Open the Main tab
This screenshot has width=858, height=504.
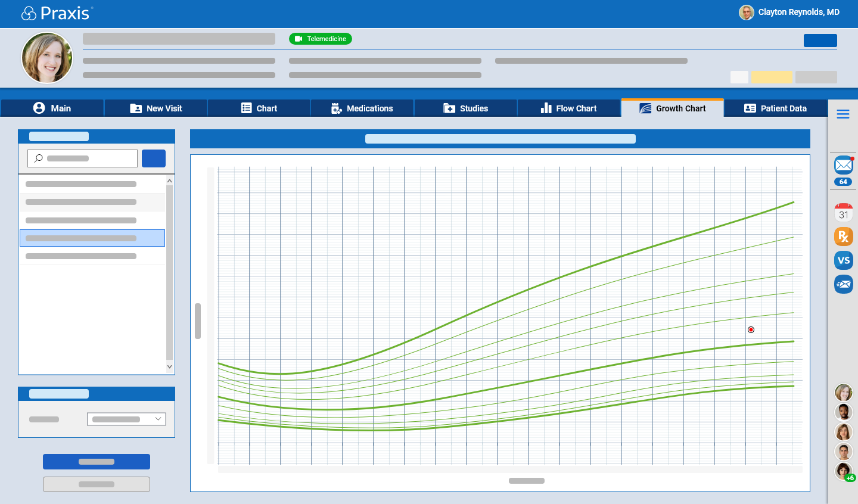pyautogui.click(x=52, y=108)
